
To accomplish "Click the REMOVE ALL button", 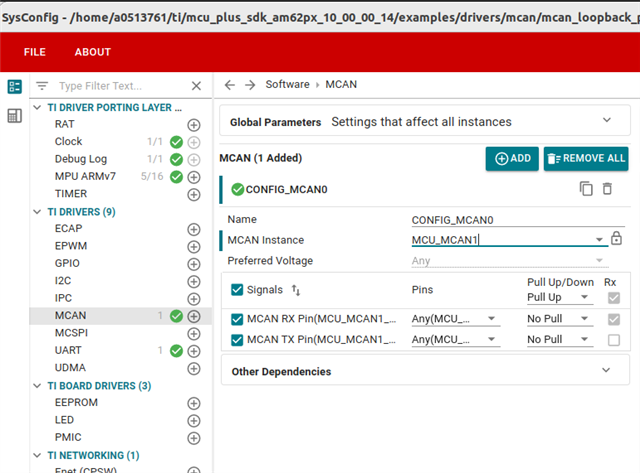I will point(586,158).
